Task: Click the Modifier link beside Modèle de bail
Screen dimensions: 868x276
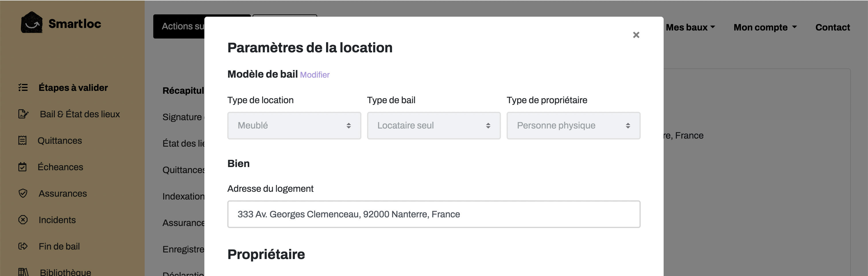Action: point(315,74)
